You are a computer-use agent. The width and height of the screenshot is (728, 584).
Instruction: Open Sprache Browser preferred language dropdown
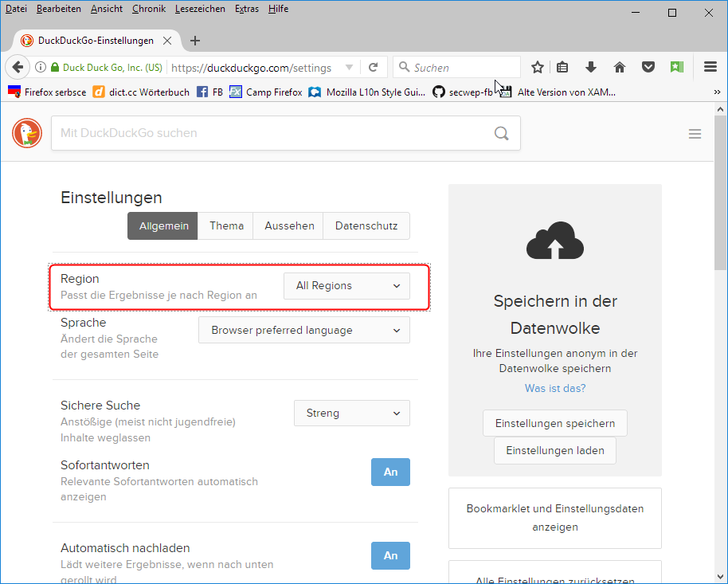coord(304,331)
